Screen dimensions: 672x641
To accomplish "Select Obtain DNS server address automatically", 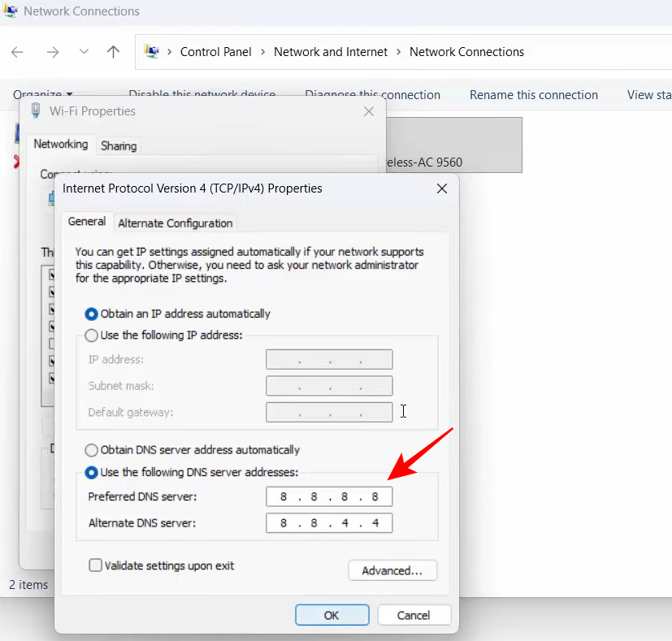I will pyautogui.click(x=92, y=450).
